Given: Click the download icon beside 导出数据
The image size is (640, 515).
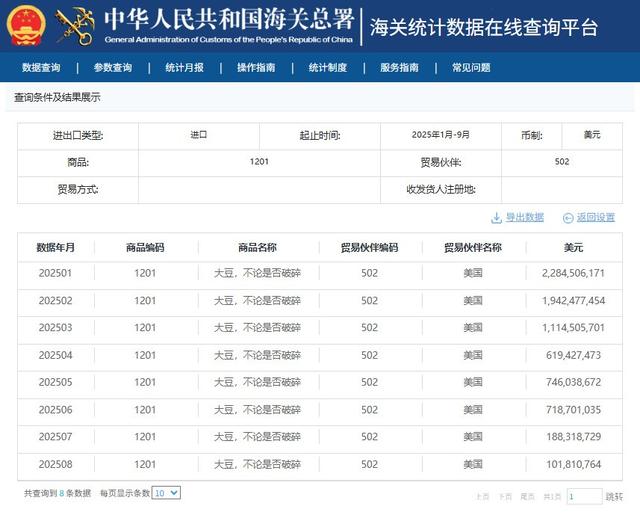Looking at the screenshot, I should point(496,218).
